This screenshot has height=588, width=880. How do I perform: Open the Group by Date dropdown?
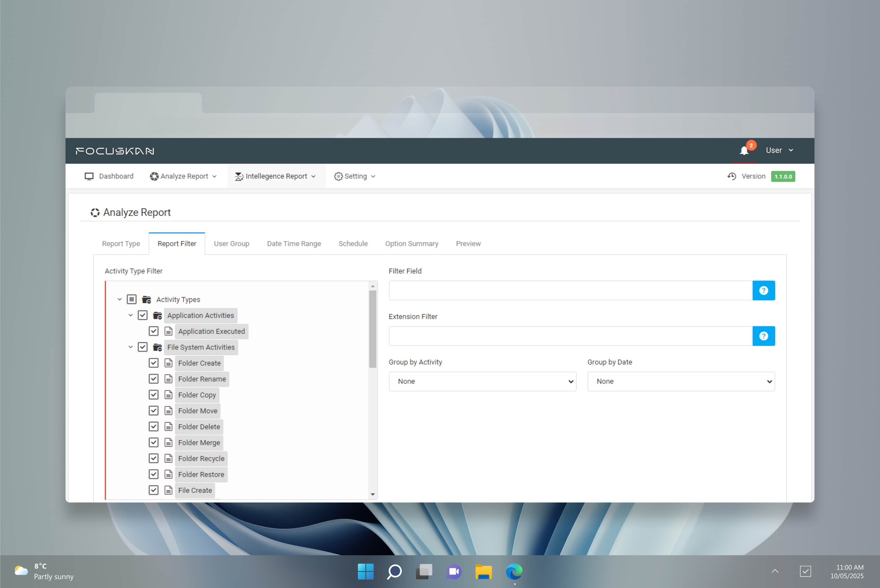click(681, 381)
